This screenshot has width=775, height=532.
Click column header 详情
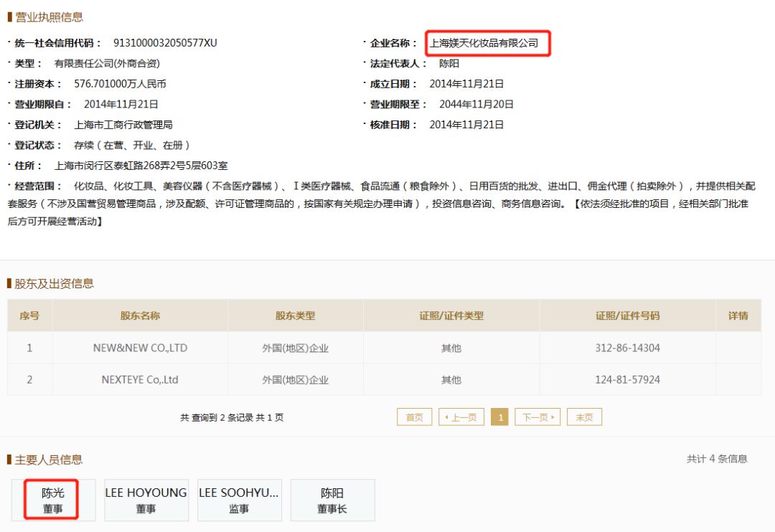[x=738, y=315]
